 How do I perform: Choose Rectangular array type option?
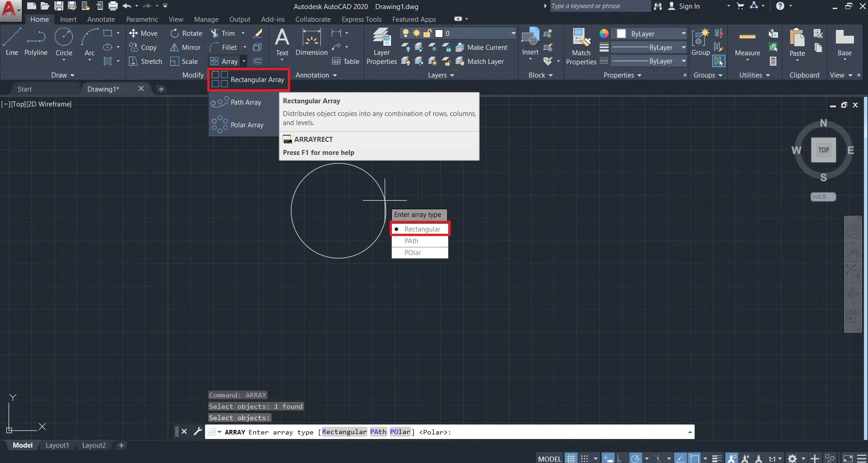(422, 229)
